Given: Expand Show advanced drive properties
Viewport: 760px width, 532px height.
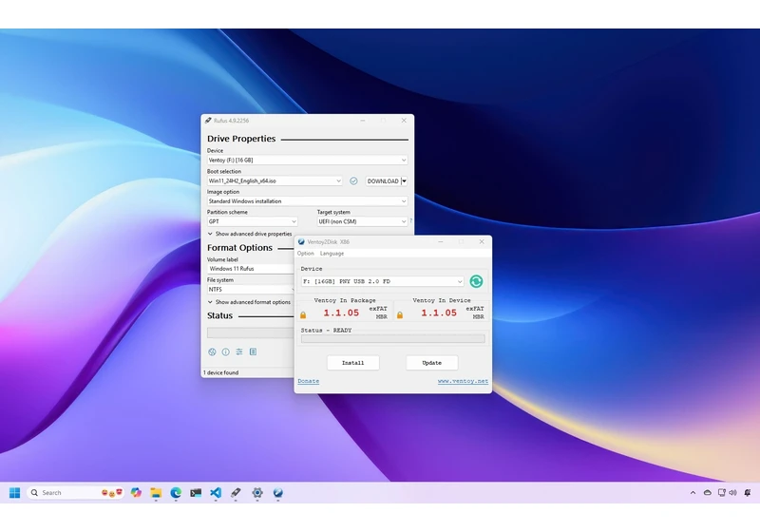Looking at the screenshot, I should pos(250,234).
